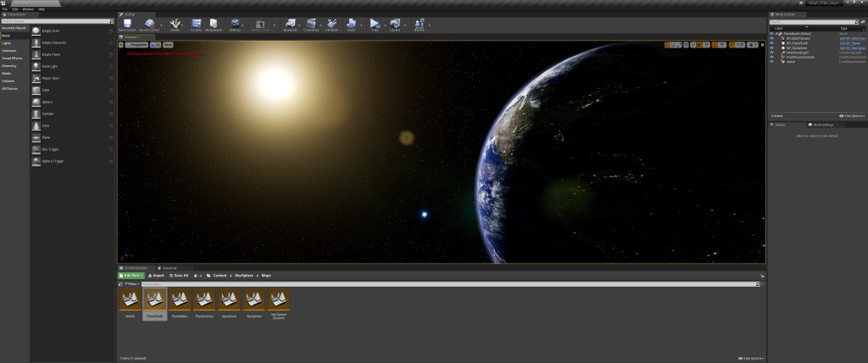
Task: Open the Marketplace from the toolbar
Action: pos(213,25)
